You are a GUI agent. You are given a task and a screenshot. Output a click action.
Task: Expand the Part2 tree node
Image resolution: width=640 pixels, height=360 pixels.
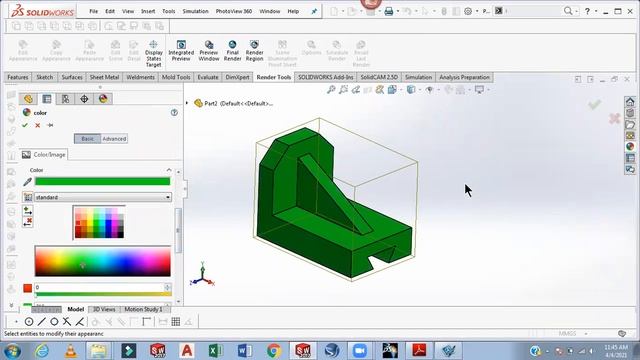click(x=187, y=103)
